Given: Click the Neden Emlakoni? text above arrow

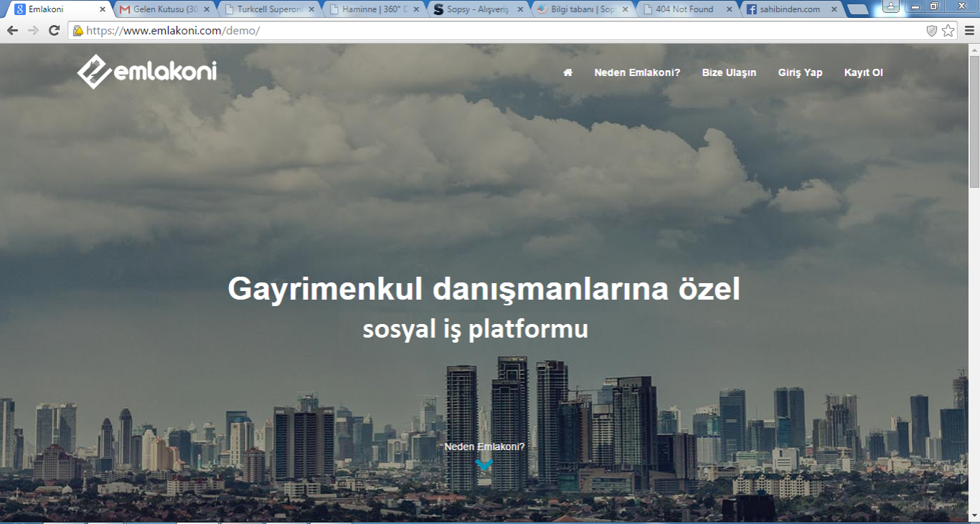Looking at the screenshot, I should tap(484, 447).
